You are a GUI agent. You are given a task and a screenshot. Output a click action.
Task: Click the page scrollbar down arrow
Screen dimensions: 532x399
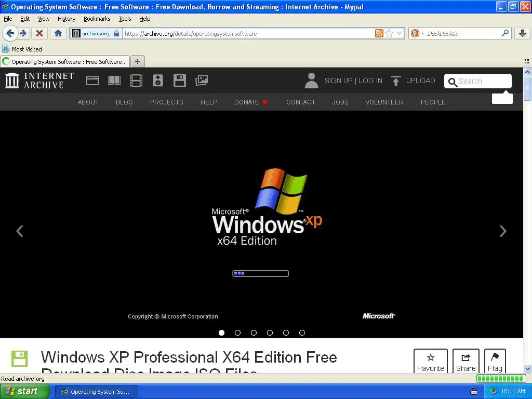point(527,368)
